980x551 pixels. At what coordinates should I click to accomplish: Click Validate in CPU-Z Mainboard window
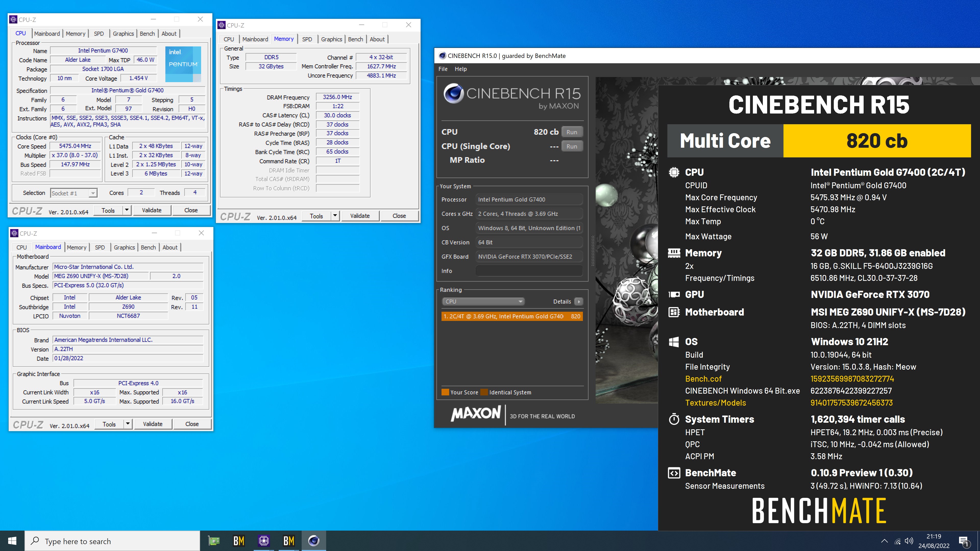(x=153, y=424)
